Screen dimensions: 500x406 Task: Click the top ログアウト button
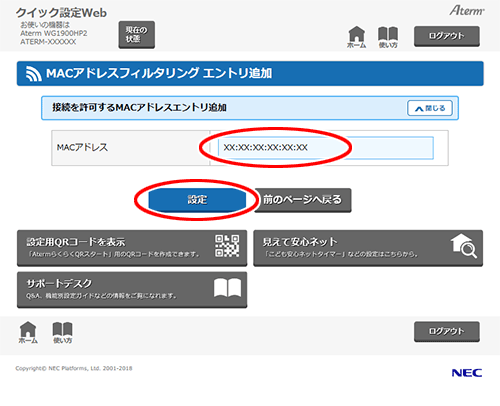coord(447,36)
